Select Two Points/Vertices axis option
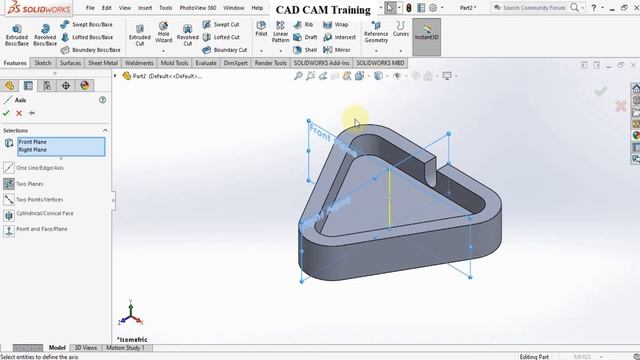 pyautogui.click(x=33, y=200)
